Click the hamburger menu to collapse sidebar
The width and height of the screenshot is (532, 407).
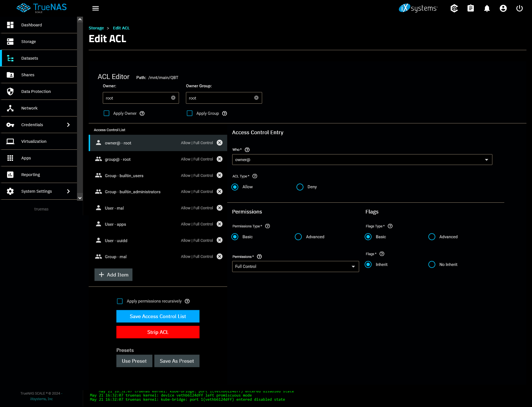coord(95,8)
